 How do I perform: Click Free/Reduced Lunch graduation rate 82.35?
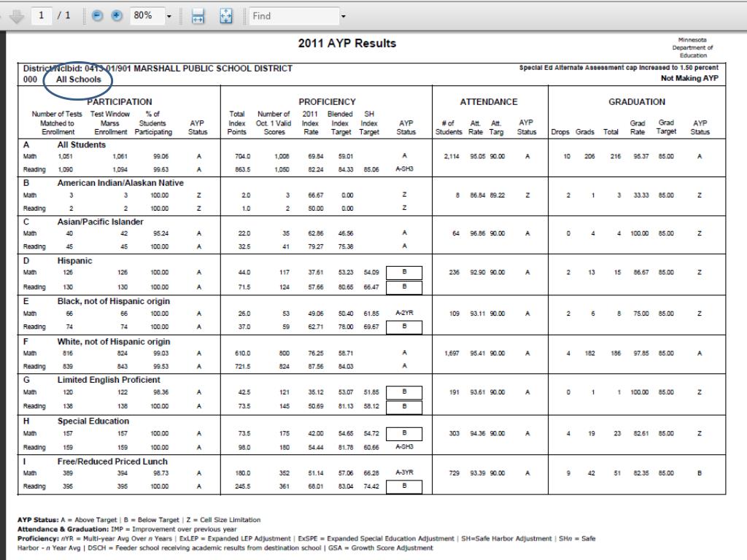(x=640, y=473)
